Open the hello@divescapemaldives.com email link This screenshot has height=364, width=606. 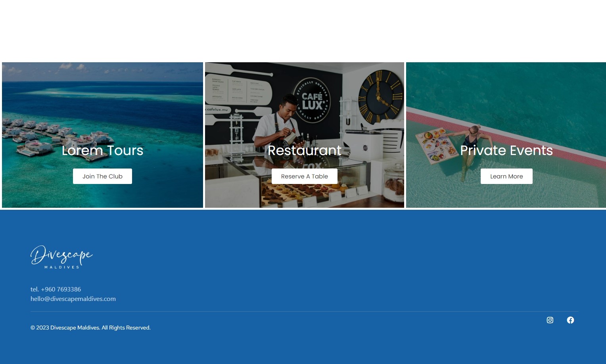coord(73,299)
